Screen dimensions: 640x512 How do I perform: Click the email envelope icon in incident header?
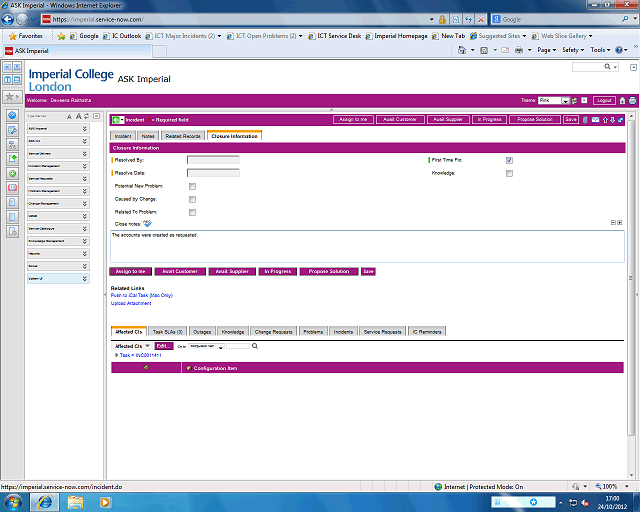point(596,119)
